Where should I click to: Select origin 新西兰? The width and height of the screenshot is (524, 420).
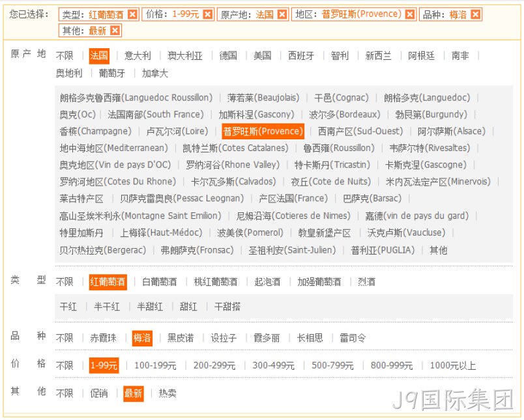(x=378, y=56)
